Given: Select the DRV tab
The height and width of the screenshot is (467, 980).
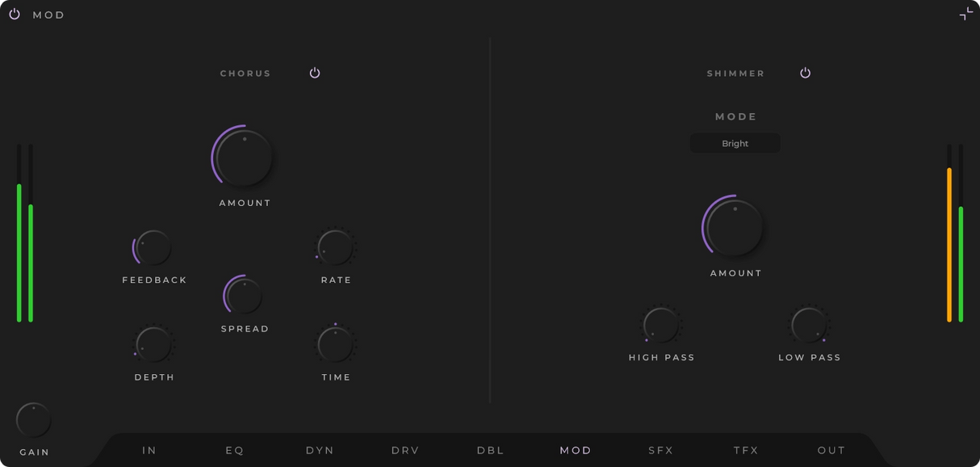Looking at the screenshot, I should (405, 450).
